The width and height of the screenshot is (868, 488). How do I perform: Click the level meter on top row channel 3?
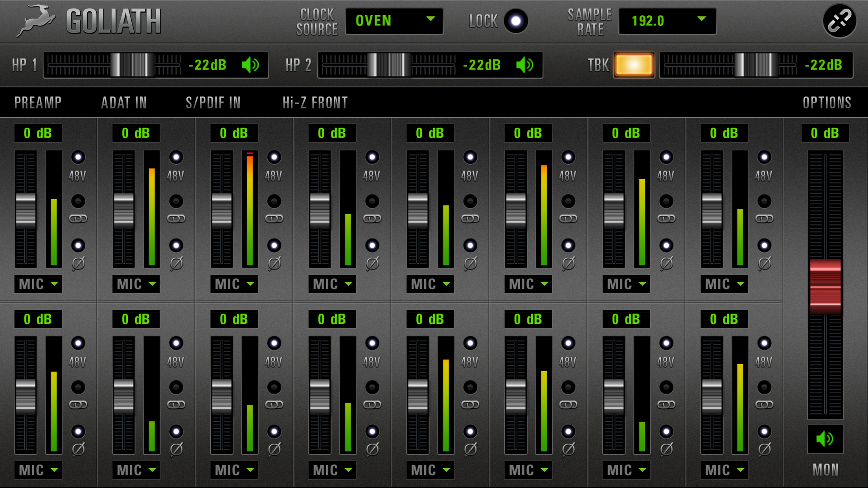pyautogui.click(x=250, y=209)
